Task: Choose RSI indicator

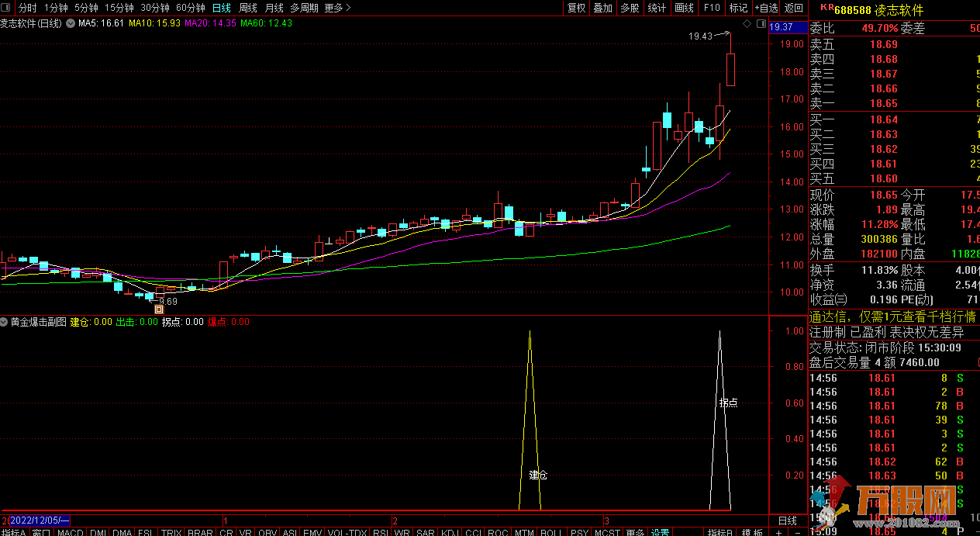Action: 381,531
